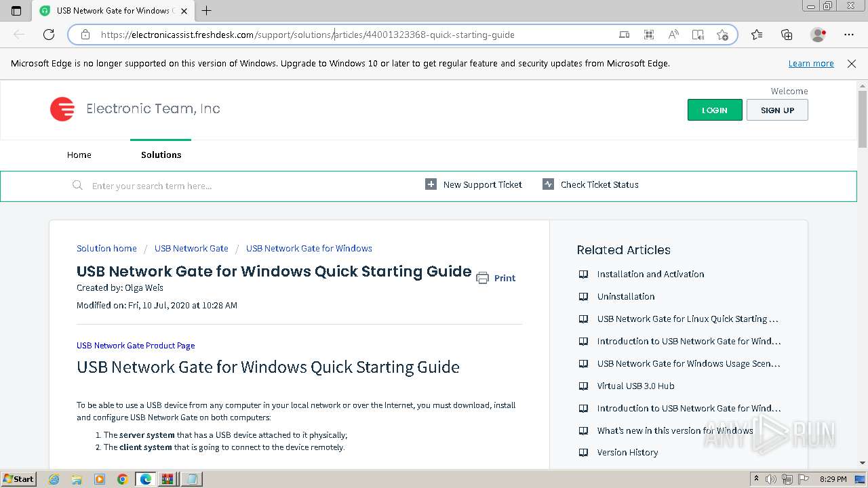Open the Windows Start menu

click(x=19, y=479)
